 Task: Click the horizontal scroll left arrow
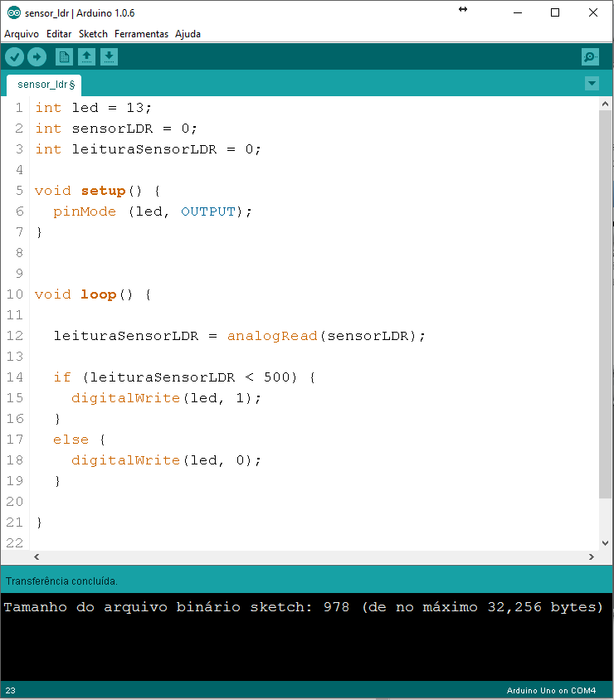click(37, 557)
